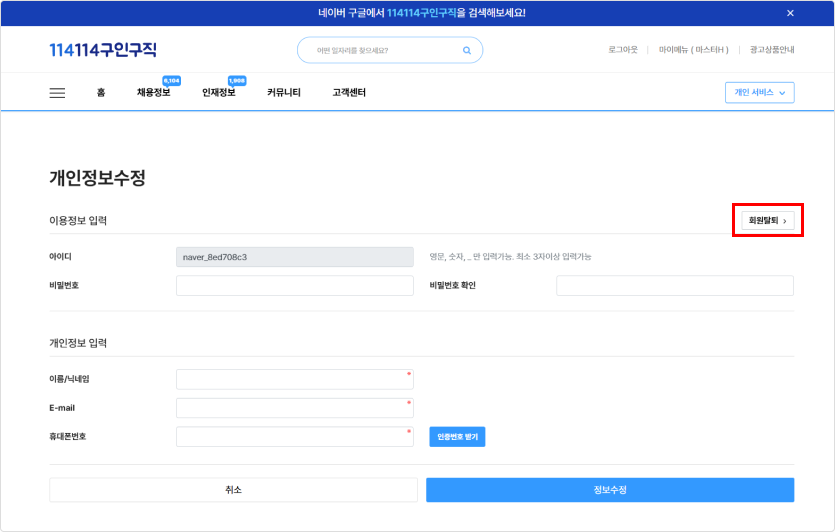Click the 취소 button
This screenshot has height=532, width=835.
pos(233,490)
